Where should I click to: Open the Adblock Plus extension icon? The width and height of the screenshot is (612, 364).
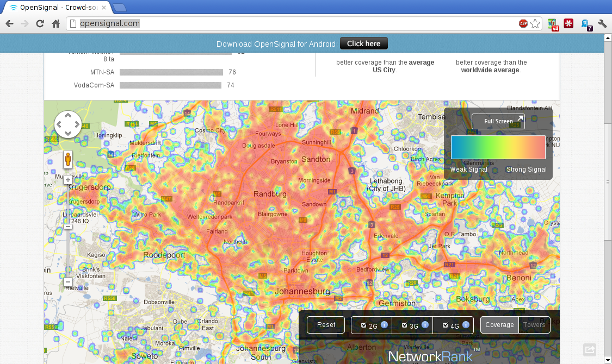(523, 24)
